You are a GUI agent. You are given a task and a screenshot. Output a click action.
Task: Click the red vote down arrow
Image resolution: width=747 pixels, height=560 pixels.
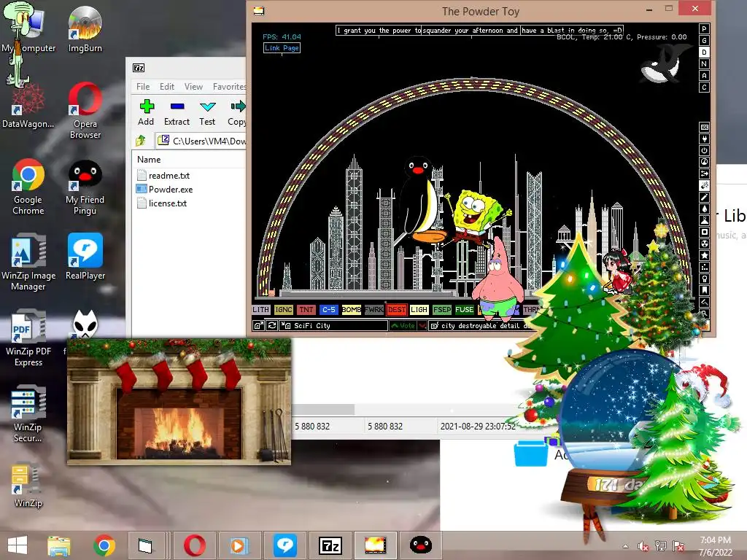pos(422,326)
